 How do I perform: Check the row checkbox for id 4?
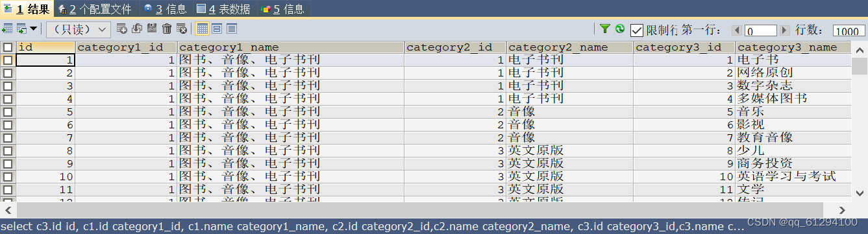coord(8,99)
